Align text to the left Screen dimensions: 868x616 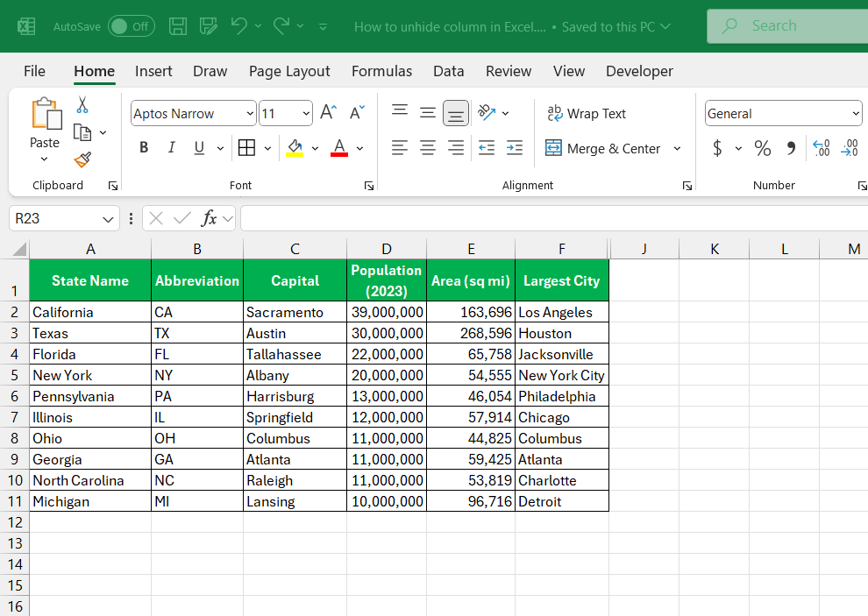(x=400, y=148)
